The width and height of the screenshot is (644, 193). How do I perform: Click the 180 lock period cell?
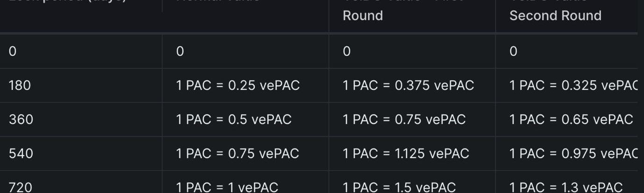[20, 85]
